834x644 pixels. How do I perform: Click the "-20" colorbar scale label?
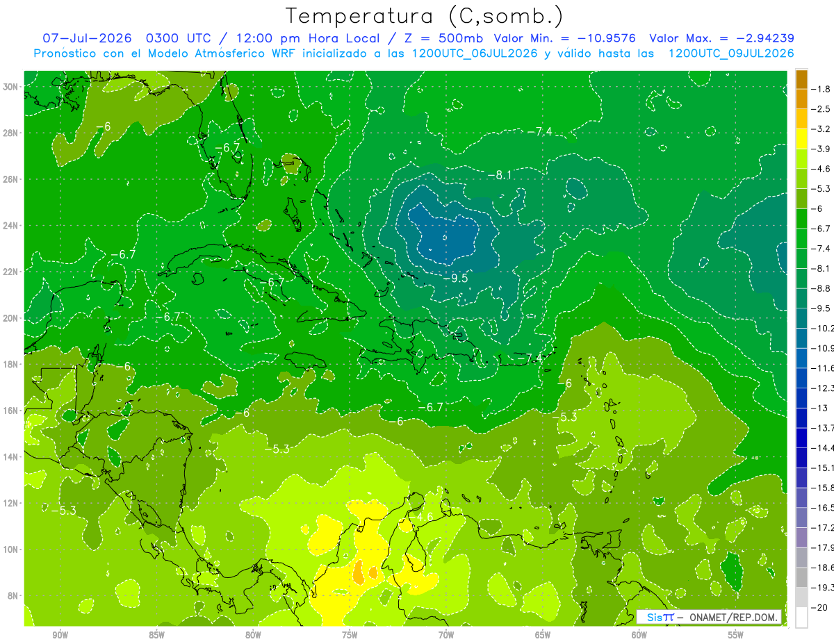point(820,607)
